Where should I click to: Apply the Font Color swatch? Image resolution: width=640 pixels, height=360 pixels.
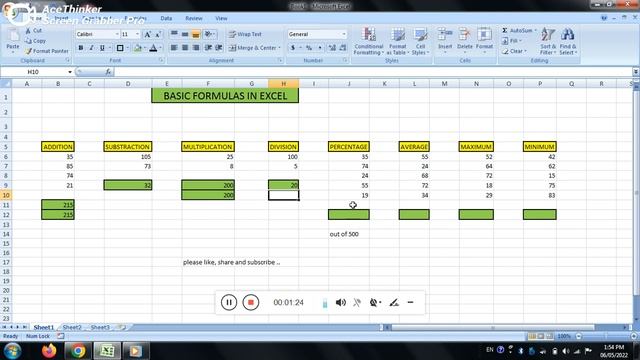(153, 48)
